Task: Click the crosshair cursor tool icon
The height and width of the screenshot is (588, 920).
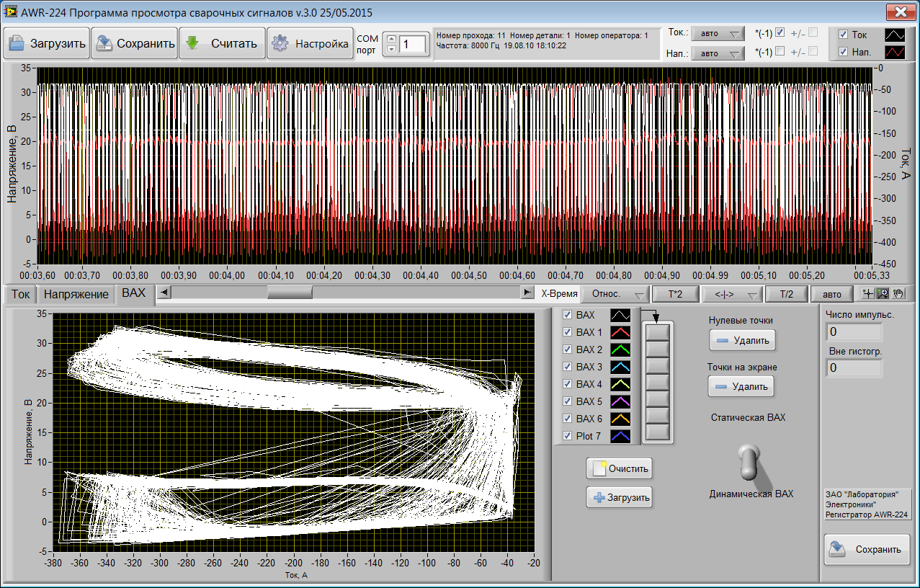Action: coord(869,294)
